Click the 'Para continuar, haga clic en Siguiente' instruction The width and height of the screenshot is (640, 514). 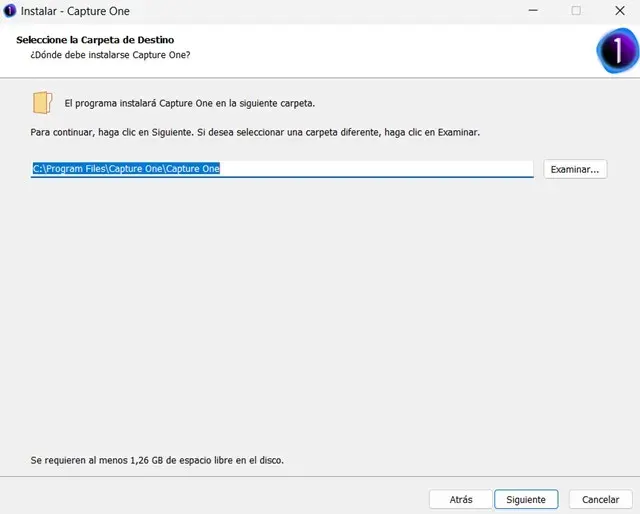point(255,132)
